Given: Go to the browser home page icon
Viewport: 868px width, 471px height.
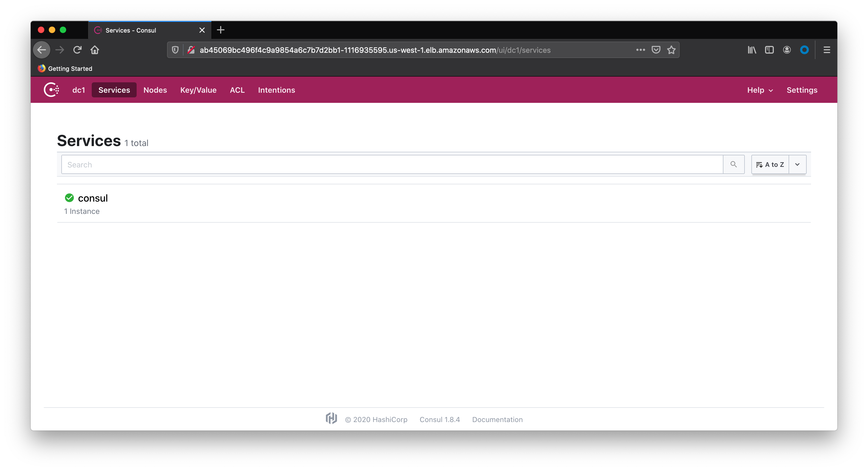Looking at the screenshot, I should 95,50.
